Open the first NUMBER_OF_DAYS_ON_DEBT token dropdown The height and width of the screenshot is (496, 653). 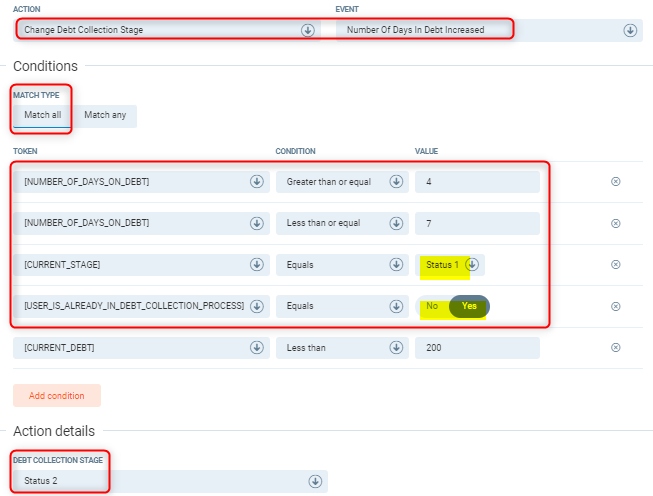point(256,181)
